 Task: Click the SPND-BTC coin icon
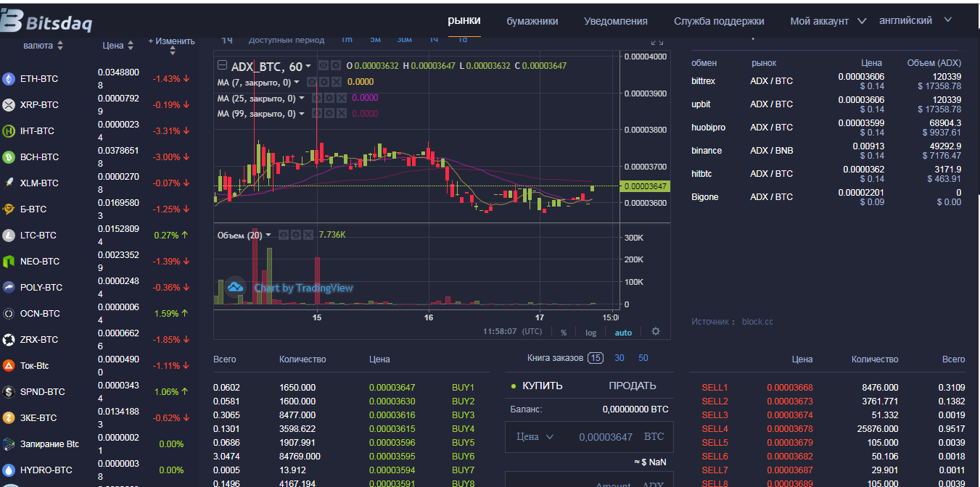click(9, 391)
